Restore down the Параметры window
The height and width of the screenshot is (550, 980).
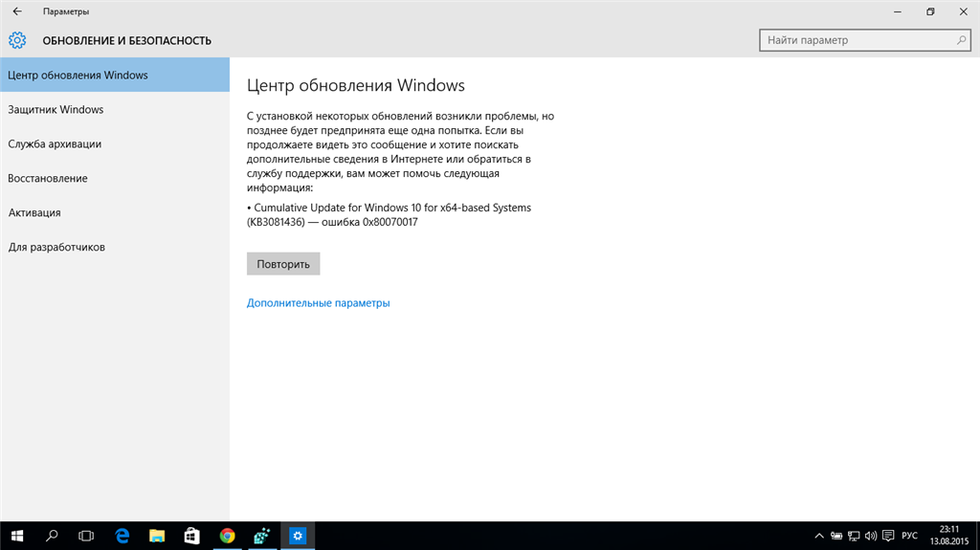930,11
